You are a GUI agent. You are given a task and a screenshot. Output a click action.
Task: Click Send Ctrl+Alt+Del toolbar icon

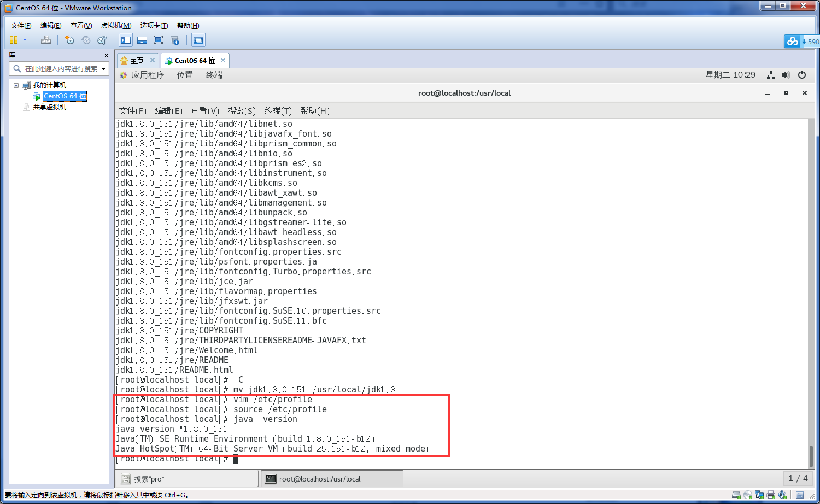coord(46,40)
